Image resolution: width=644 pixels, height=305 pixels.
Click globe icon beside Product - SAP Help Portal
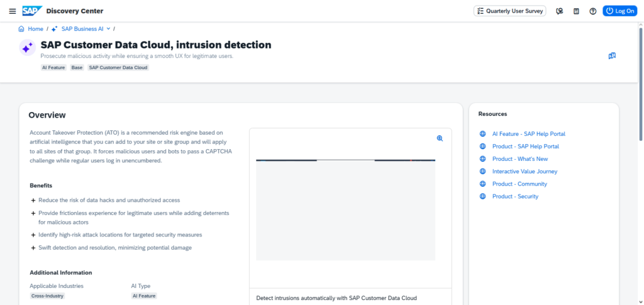click(482, 146)
